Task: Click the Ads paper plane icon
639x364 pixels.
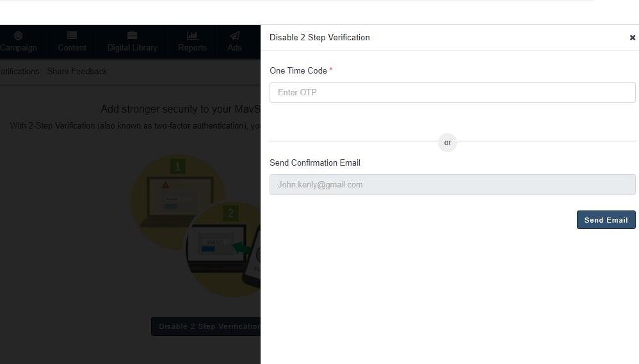Action: pyautogui.click(x=235, y=36)
